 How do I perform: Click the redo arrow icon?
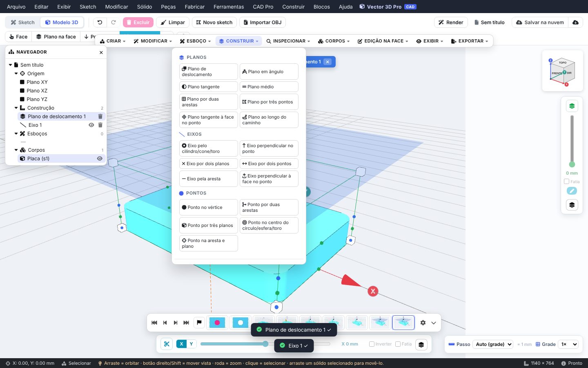pos(114,22)
